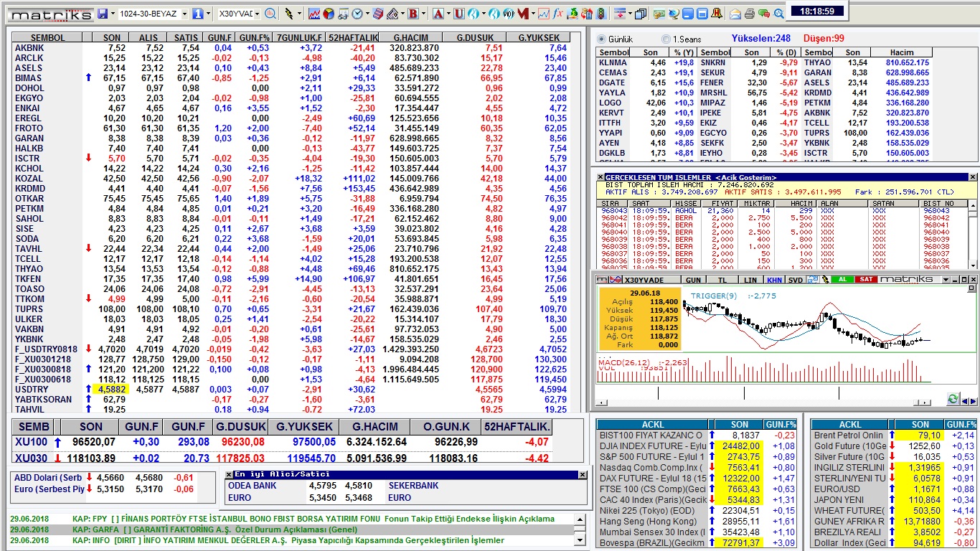Click the Hacim column header in right panel
This screenshot has width=980, height=551.
pyautogui.click(x=902, y=52)
